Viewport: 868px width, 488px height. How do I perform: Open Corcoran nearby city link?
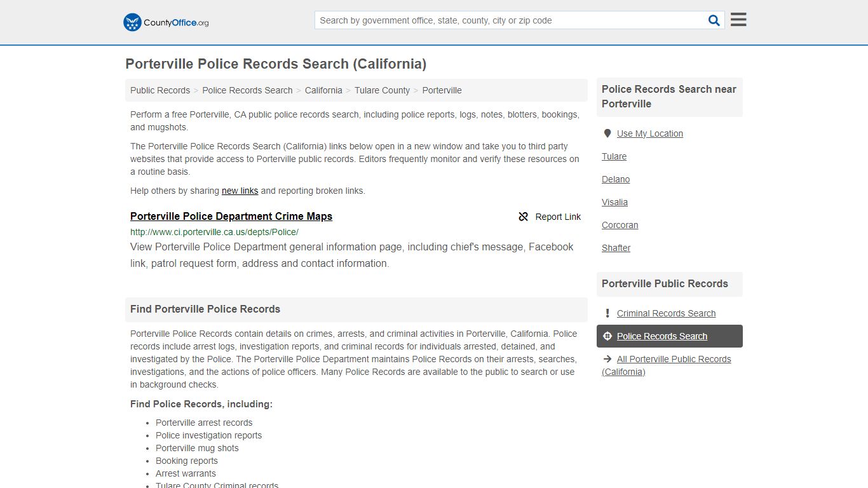pyautogui.click(x=620, y=225)
